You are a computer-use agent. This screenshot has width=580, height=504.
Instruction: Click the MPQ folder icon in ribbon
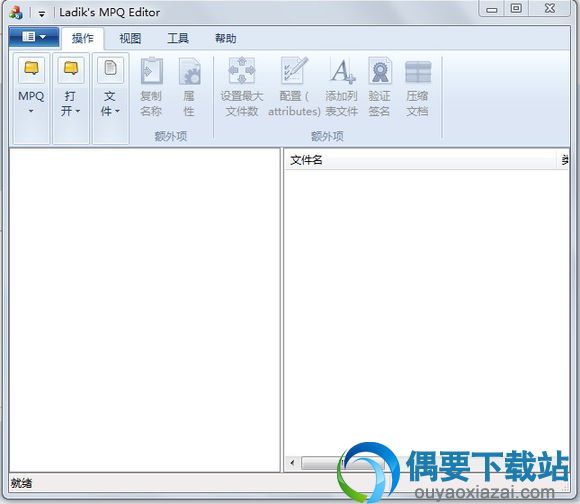[31, 69]
